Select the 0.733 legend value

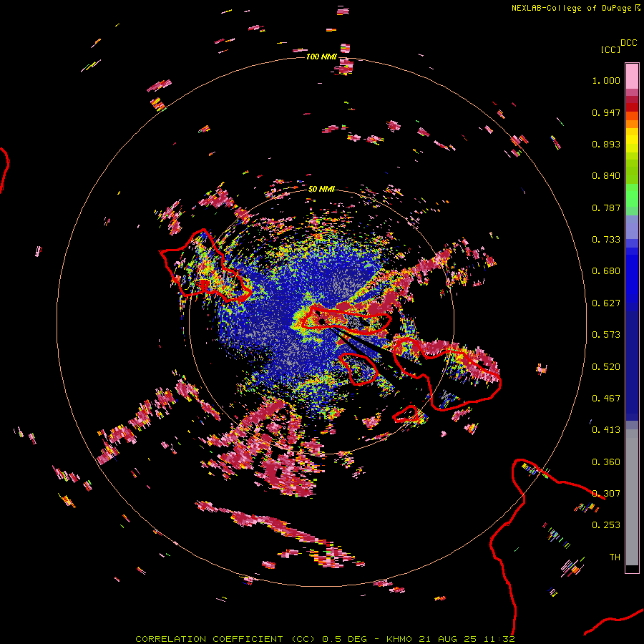pos(606,240)
